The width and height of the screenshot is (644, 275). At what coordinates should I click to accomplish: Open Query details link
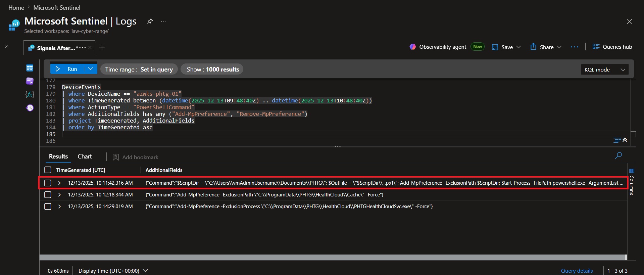577,271
